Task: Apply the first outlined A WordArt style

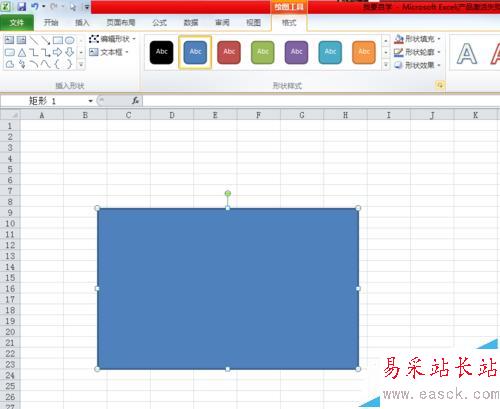Action: (x=467, y=53)
